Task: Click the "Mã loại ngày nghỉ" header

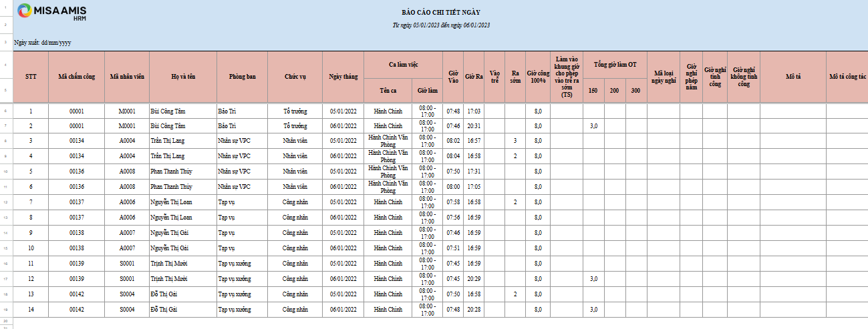Action: click(665, 77)
